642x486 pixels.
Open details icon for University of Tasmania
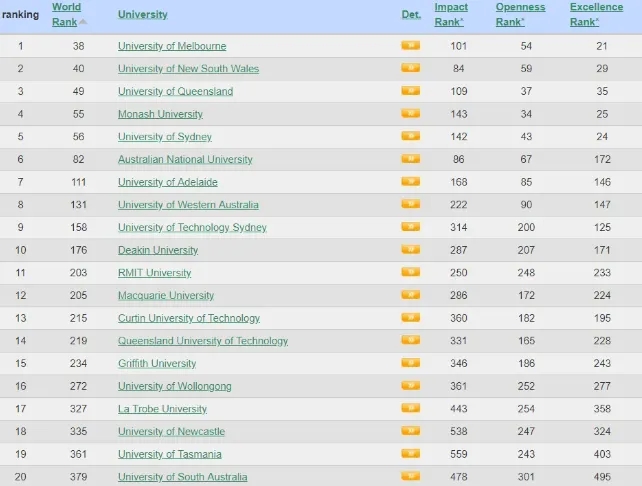point(411,453)
